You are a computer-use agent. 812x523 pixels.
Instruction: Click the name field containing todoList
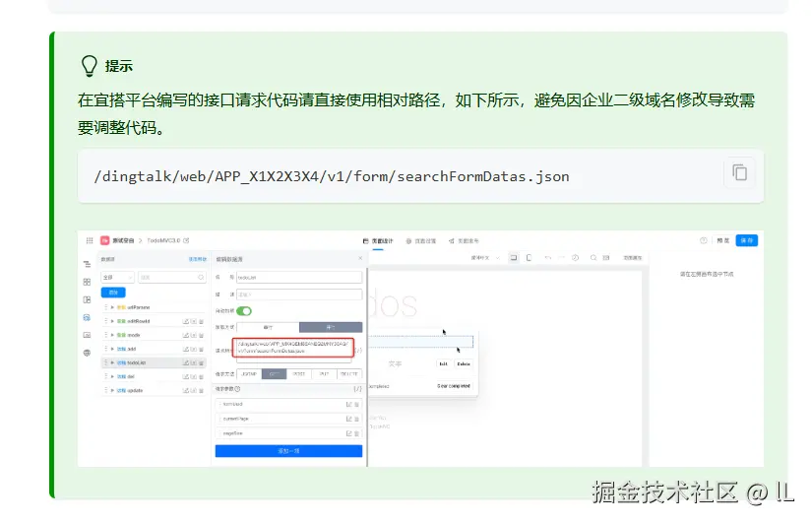coord(299,278)
